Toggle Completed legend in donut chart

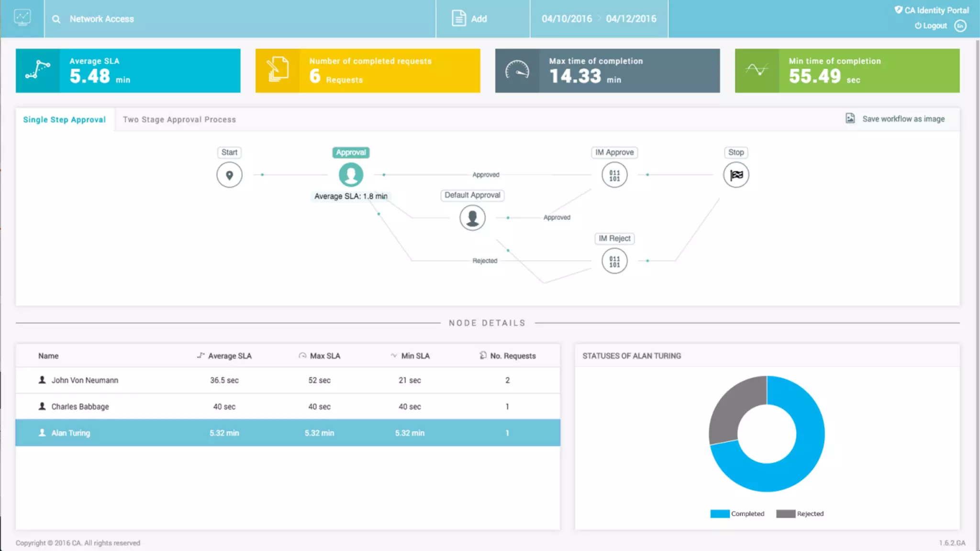737,514
